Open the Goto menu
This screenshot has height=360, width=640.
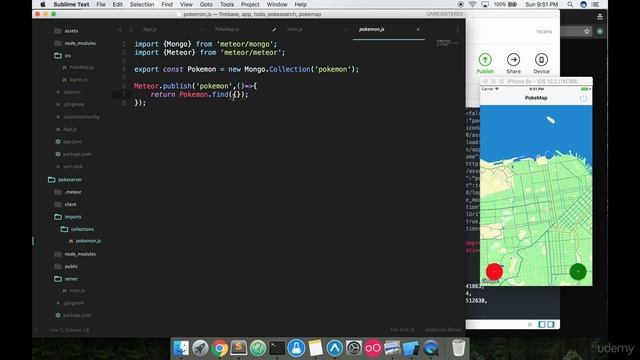tap(206, 4)
